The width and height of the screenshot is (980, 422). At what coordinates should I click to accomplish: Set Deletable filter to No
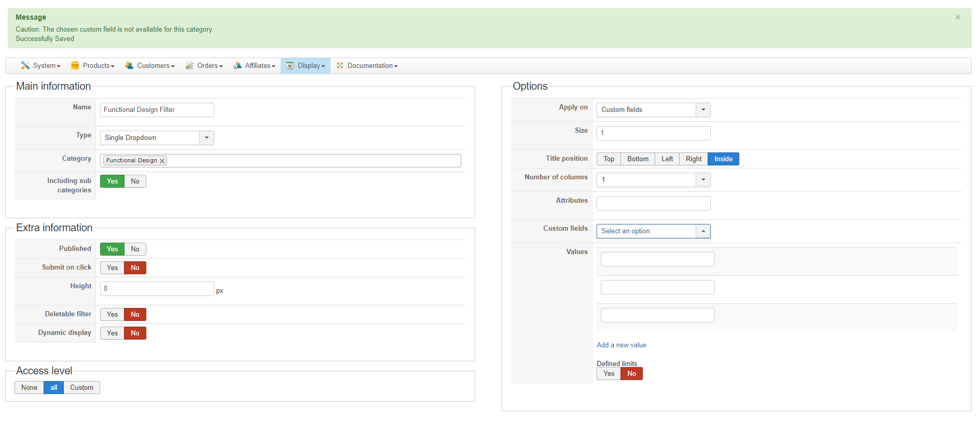pyautogui.click(x=135, y=314)
